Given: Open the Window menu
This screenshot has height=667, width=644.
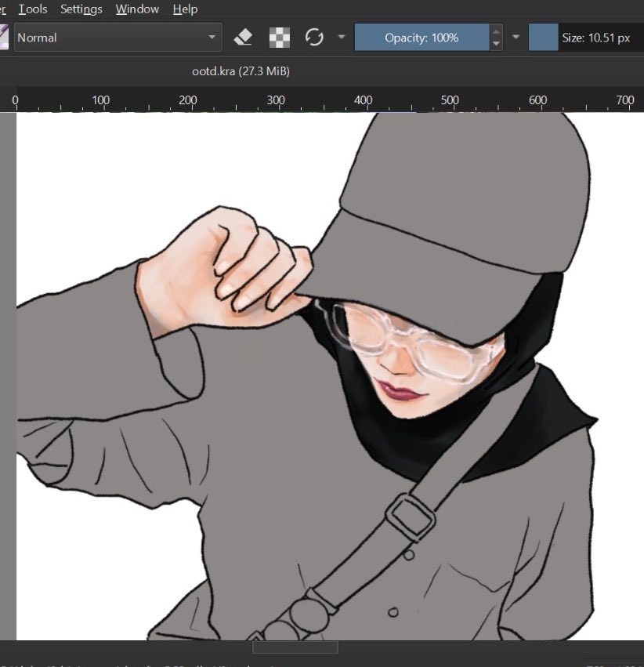Looking at the screenshot, I should pos(137,9).
